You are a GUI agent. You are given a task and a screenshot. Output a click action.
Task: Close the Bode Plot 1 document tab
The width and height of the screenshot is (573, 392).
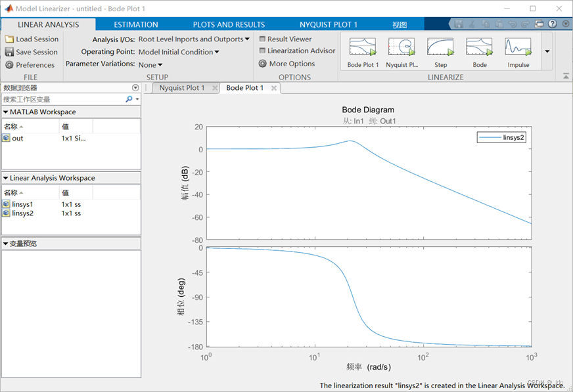(274, 88)
